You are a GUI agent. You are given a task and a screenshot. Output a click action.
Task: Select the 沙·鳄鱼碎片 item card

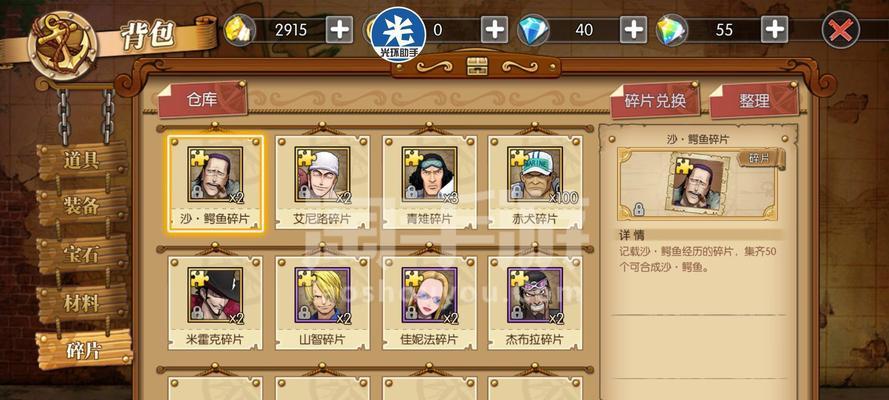click(215, 184)
